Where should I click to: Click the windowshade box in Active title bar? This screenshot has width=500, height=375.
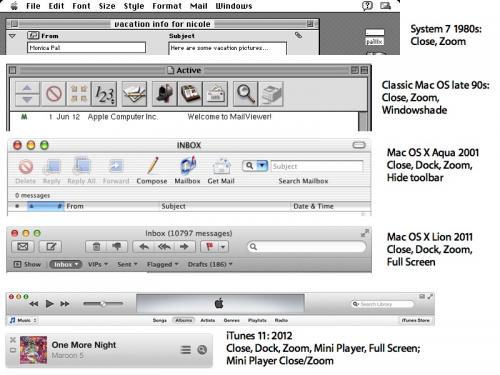click(364, 70)
